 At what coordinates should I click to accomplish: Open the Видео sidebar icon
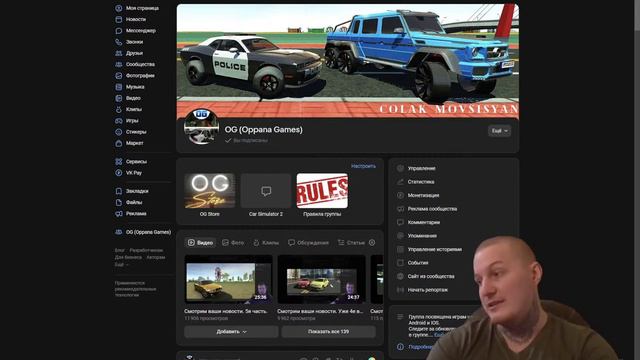(119, 98)
